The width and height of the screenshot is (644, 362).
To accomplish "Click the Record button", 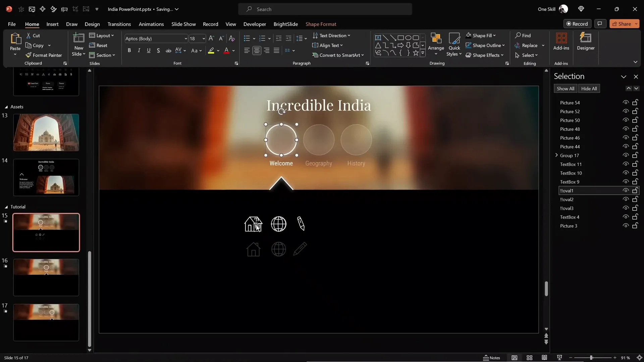I will [x=577, y=24].
